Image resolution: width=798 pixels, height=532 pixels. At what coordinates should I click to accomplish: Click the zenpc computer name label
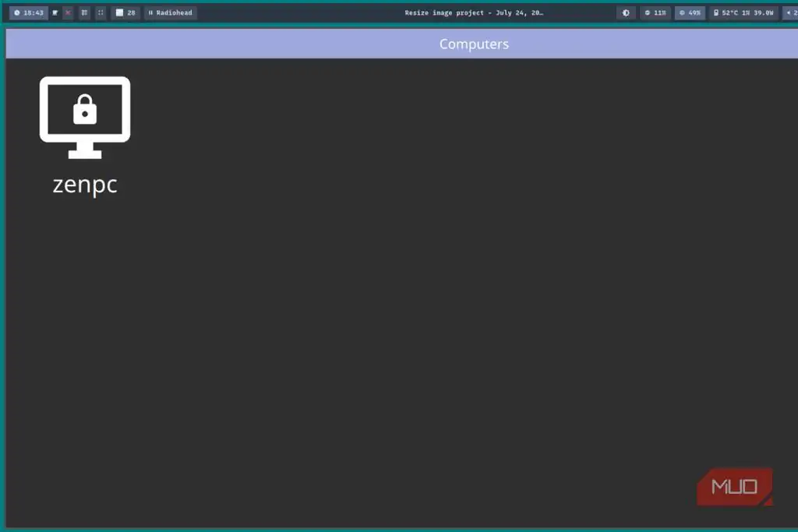[85, 185]
